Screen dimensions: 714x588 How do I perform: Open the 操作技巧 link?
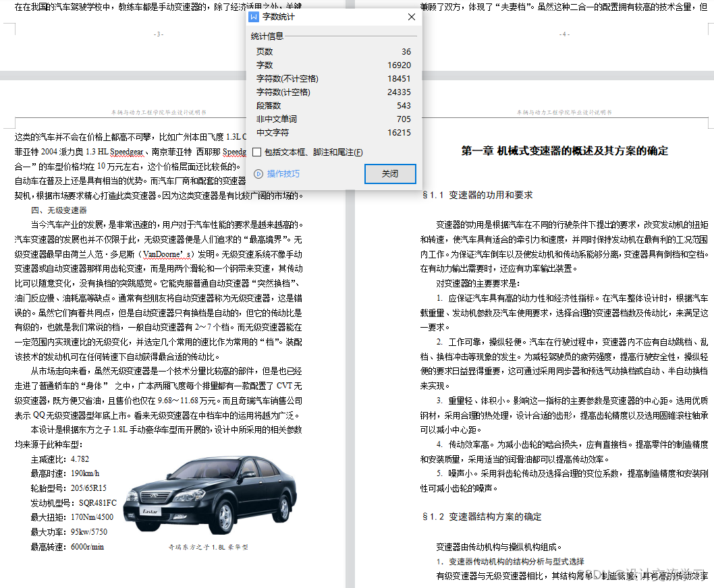(283, 174)
